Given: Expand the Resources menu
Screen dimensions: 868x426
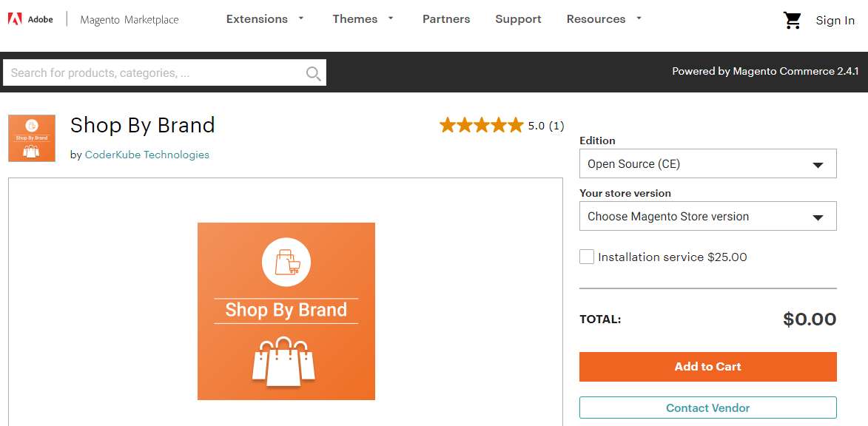Looking at the screenshot, I should [x=604, y=18].
